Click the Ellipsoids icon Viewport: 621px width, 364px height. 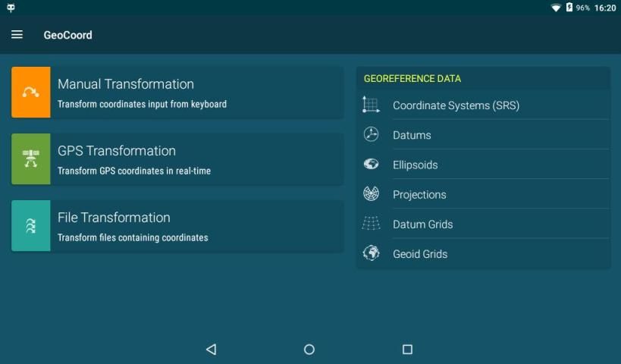pos(371,164)
